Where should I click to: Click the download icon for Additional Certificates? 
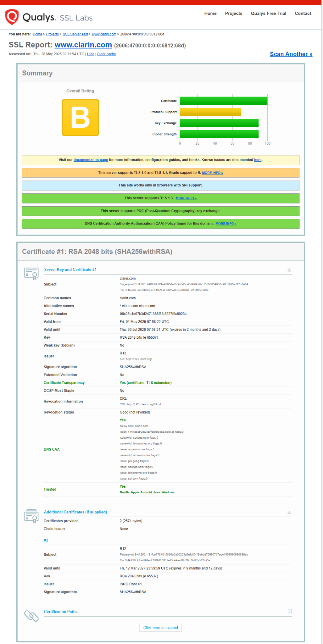[289, 513]
